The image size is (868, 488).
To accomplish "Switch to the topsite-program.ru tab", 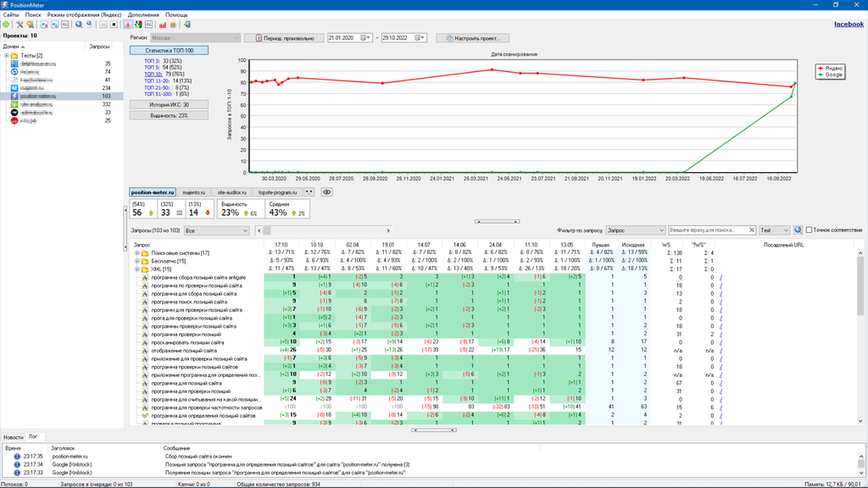I will coord(278,192).
